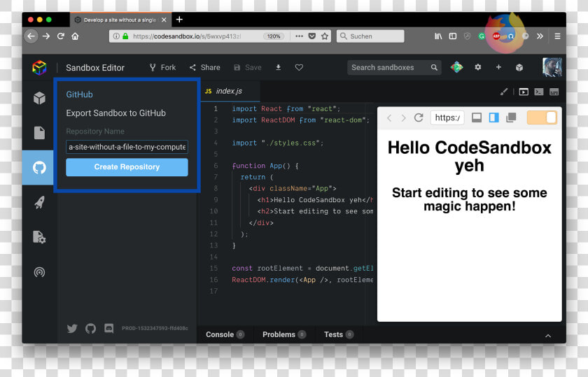
Task: Refresh the preview pane
Action: [419, 118]
